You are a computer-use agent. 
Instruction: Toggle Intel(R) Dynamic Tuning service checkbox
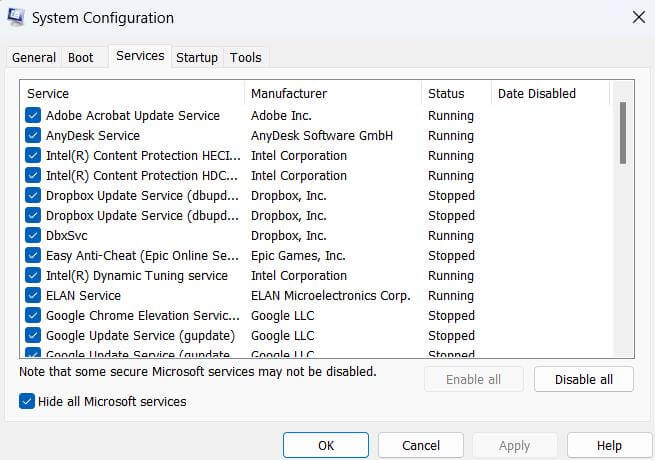click(x=33, y=276)
